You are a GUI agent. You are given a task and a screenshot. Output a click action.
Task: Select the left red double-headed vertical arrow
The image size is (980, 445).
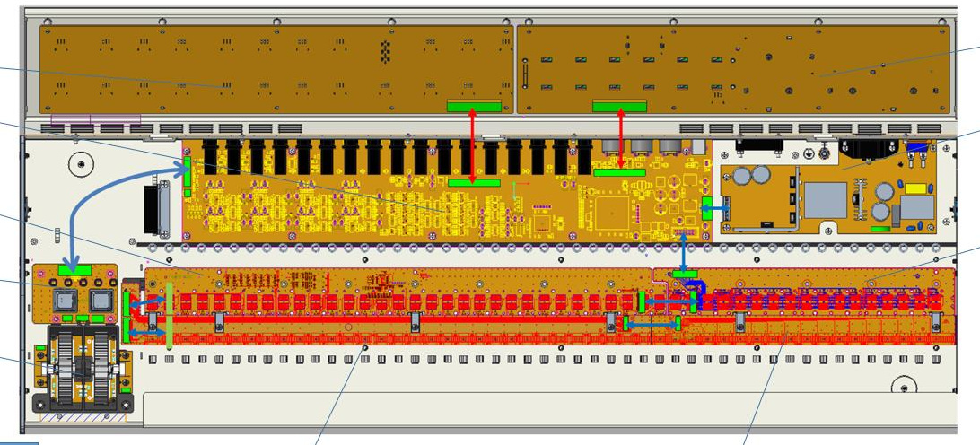pos(473,143)
